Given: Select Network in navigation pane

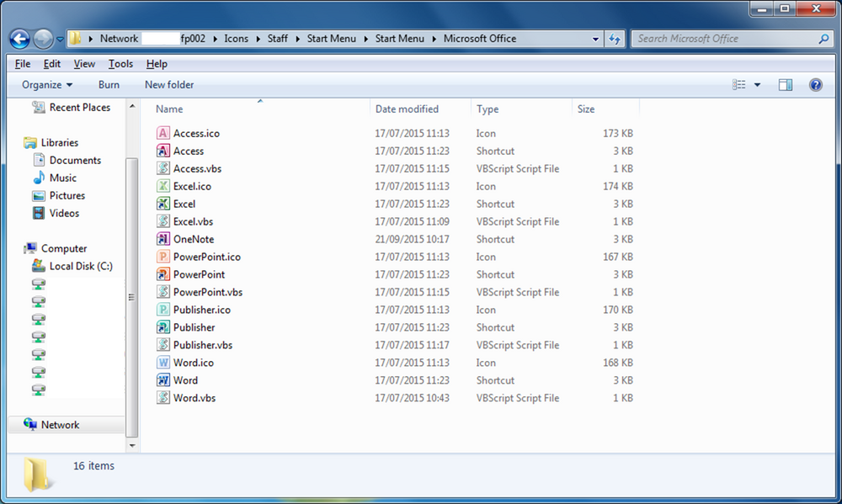Looking at the screenshot, I should tap(60, 425).
